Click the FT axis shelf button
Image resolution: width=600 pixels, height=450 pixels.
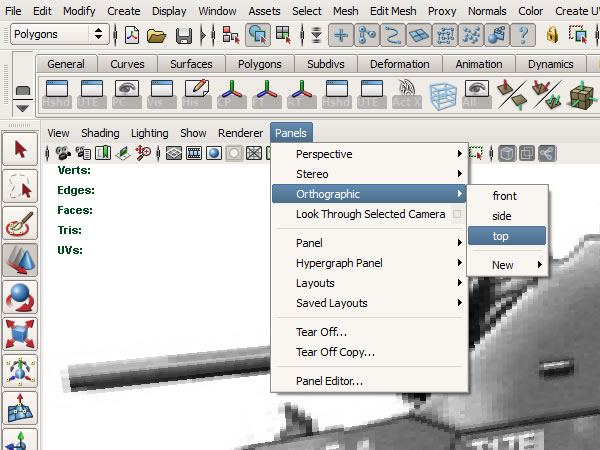[x=267, y=94]
